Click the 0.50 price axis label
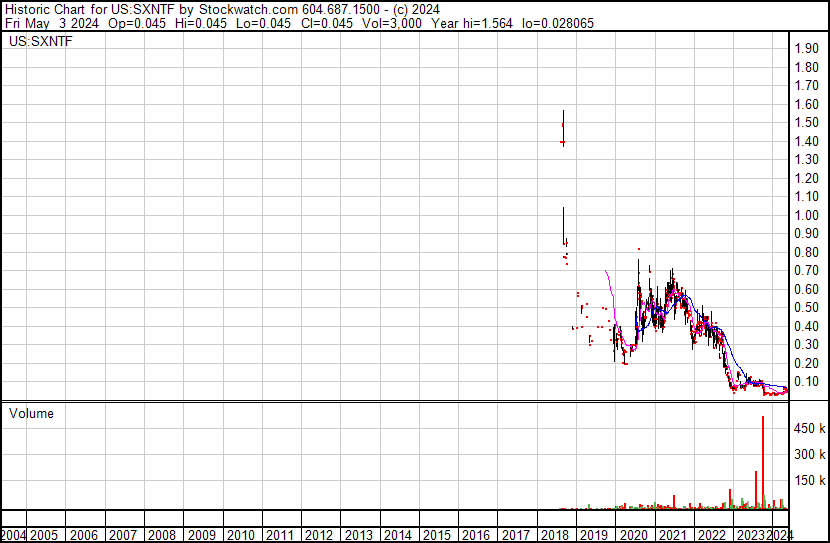Image resolution: width=830 pixels, height=543 pixels. click(806, 307)
